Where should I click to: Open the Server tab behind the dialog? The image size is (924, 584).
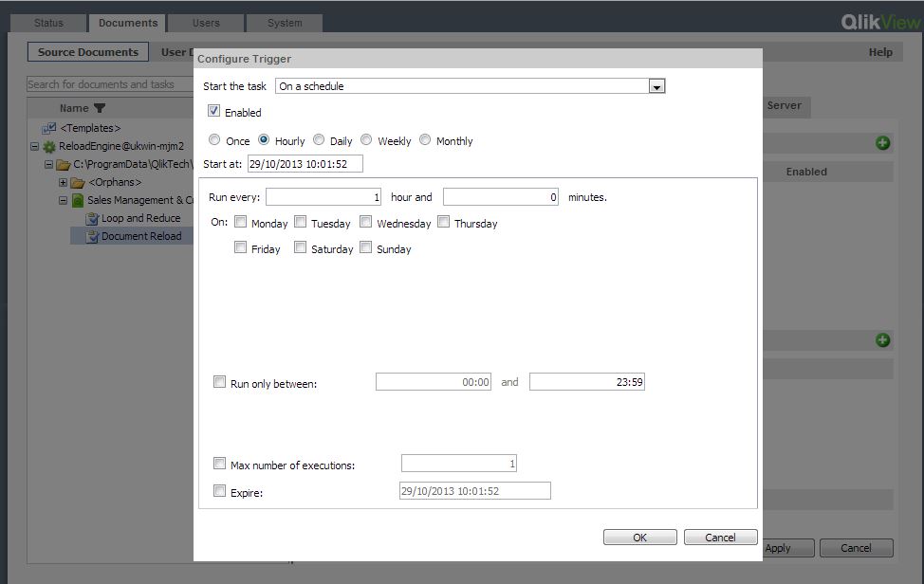point(785,106)
